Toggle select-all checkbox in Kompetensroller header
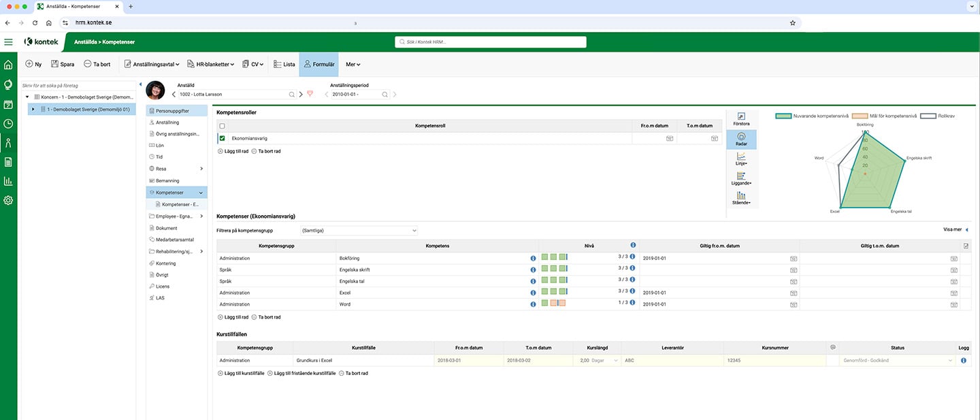 [x=222, y=126]
